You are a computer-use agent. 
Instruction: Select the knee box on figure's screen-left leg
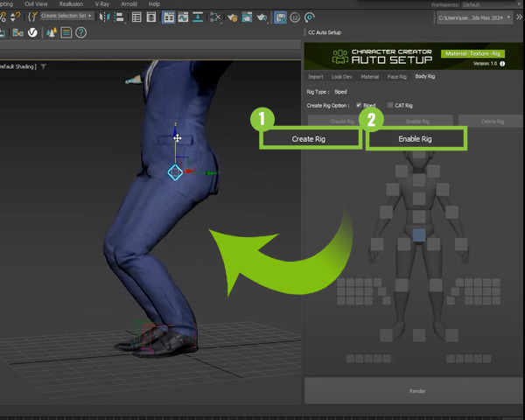tap(402, 285)
